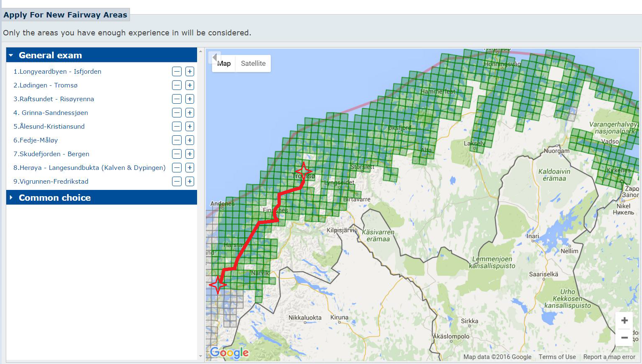Zoom out on the map
Viewport: 642px width, 364px height.
coord(624,338)
